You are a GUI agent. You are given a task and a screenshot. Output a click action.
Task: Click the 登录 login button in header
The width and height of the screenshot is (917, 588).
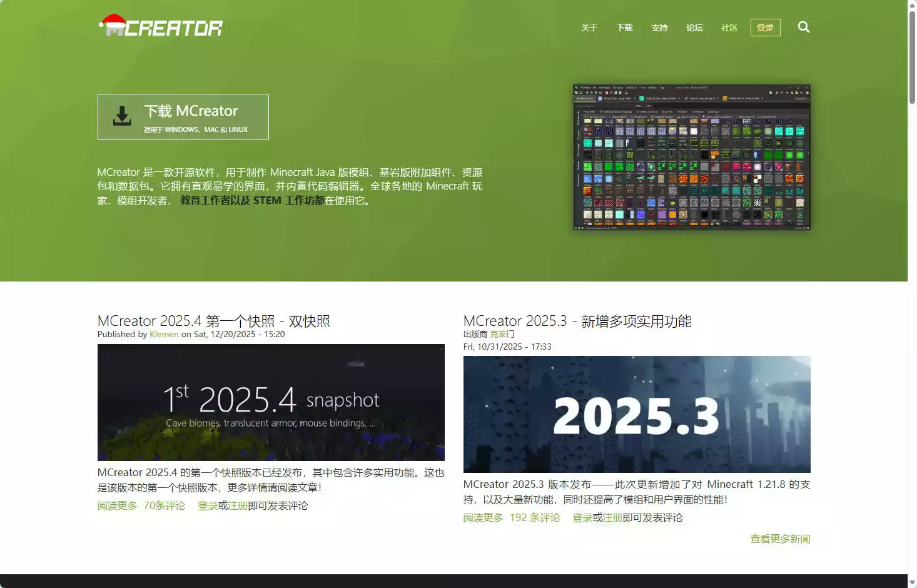(x=766, y=28)
